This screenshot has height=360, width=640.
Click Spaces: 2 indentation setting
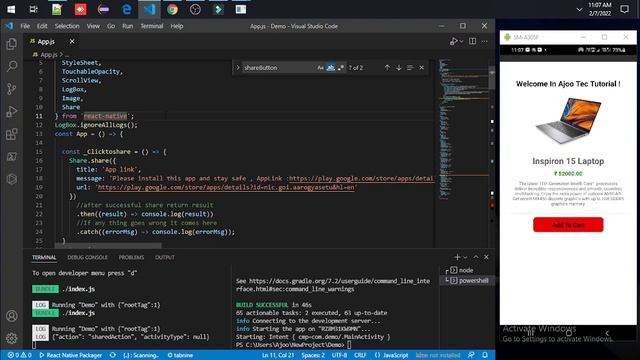point(313,355)
